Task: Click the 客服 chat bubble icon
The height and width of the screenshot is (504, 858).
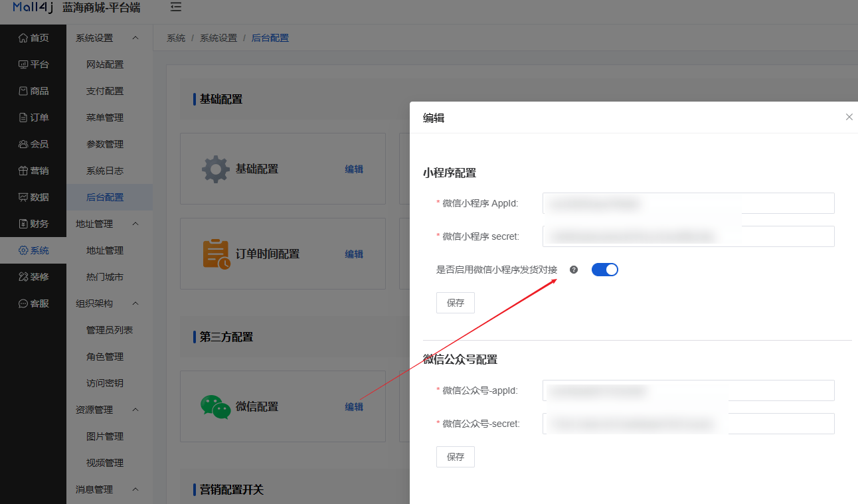Action: [x=23, y=303]
